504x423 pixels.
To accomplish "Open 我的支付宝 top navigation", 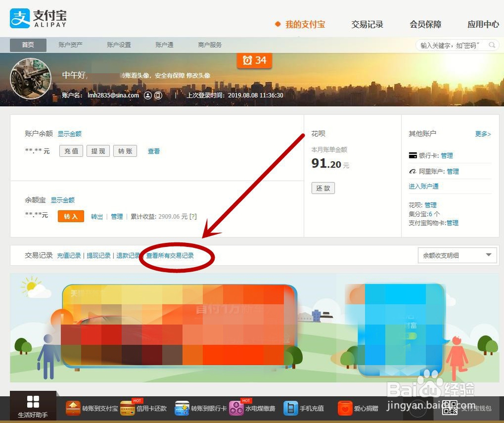I will [x=305, y=24].
